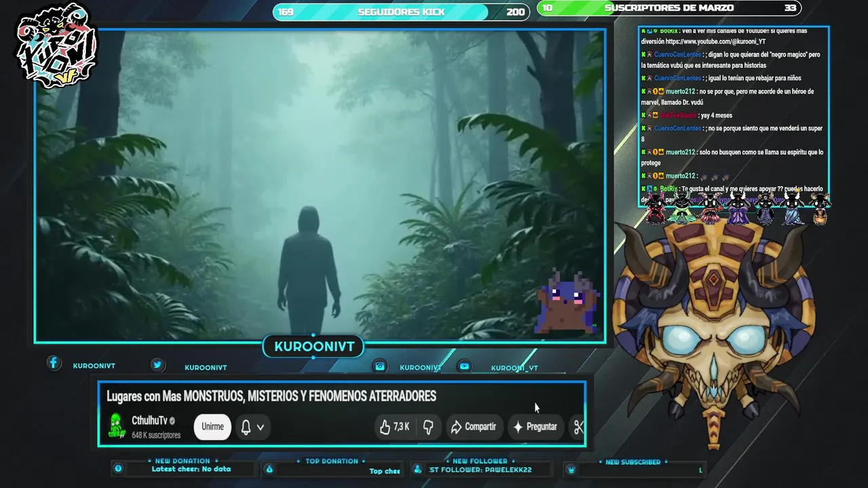Click muerto212 on the 'héroe de marvel' message
The height and width of the screenshot is (488, 868).
click(680, 91)
